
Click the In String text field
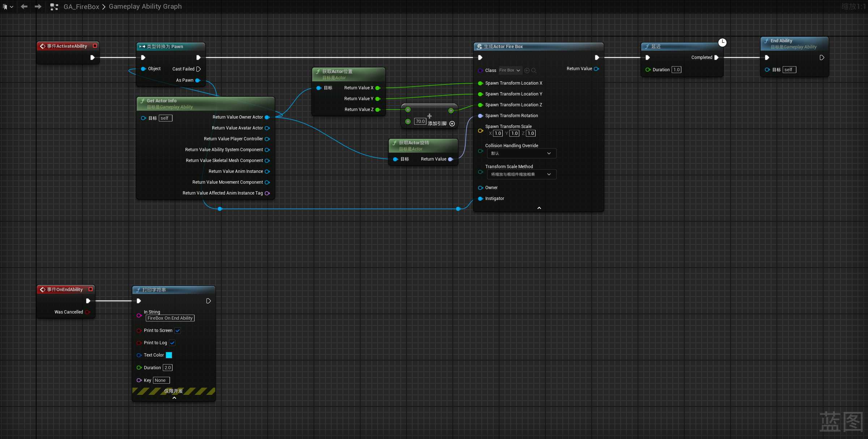[x=170, y=318]
